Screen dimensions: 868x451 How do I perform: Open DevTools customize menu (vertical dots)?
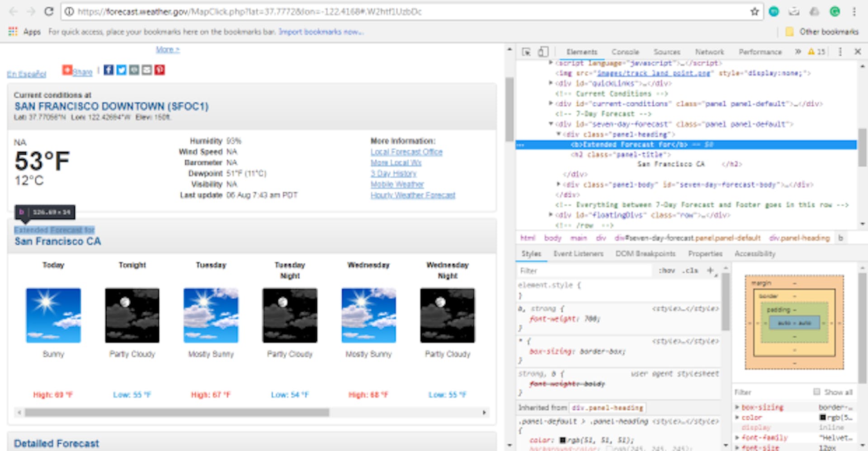[840, 52]
